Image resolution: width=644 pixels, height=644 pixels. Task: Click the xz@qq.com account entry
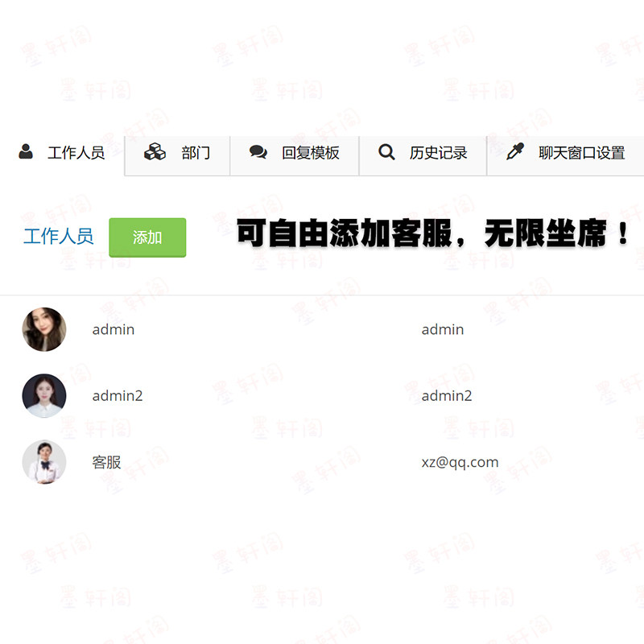pyautogui.click(x=460, y=462)
